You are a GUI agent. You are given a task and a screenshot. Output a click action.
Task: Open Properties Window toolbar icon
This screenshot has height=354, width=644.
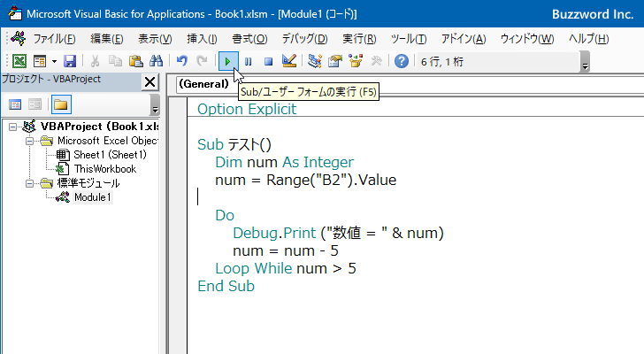coord(335,61)
